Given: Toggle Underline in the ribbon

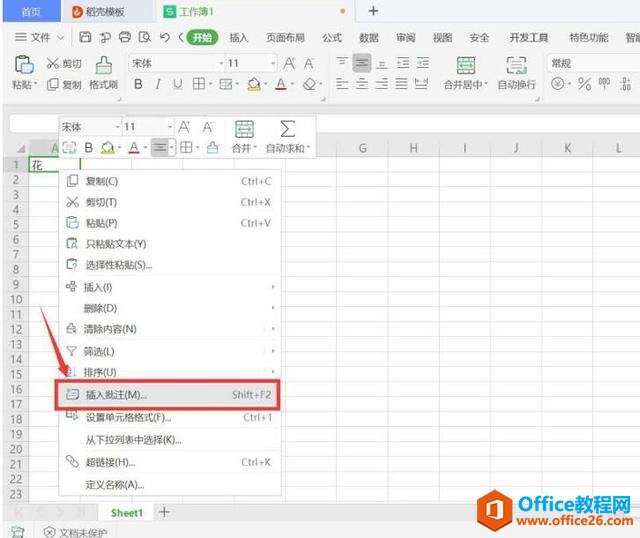Looking at the screenshot, I should [x=178, y=84].
